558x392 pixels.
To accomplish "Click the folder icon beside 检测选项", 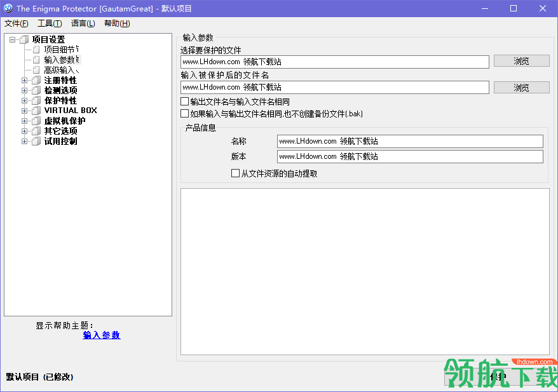I will click(36, 90).
